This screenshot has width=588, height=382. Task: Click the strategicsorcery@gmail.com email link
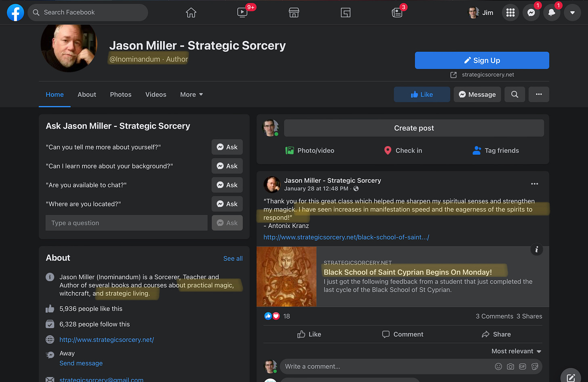click(101, 380)
